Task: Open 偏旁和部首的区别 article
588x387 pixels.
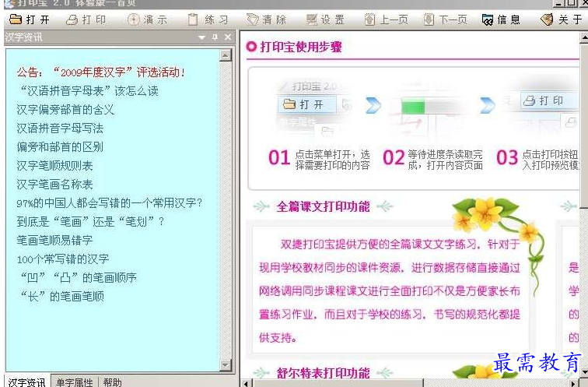Action: [60, 146]
